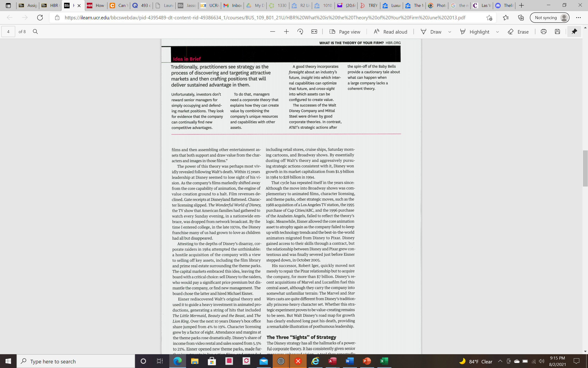Switch to the UCRiv tab
The image size is (588, 368).
(x=210, y=5)
